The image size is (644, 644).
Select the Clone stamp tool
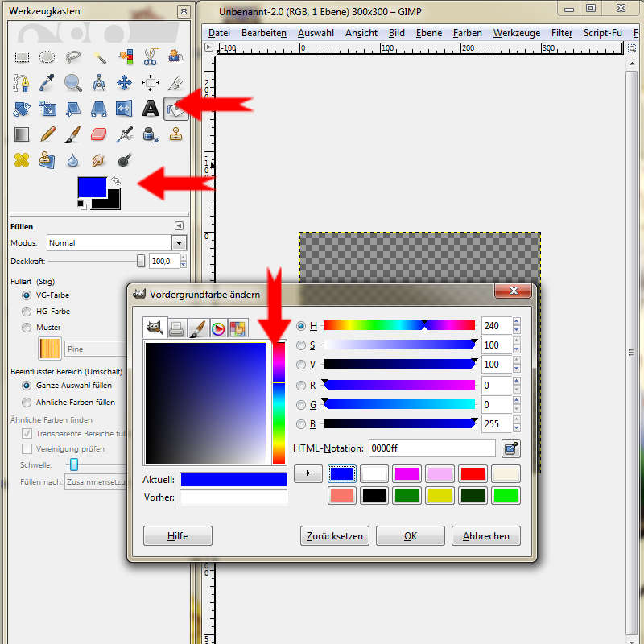pyautogui.click(x=175, y=134)
